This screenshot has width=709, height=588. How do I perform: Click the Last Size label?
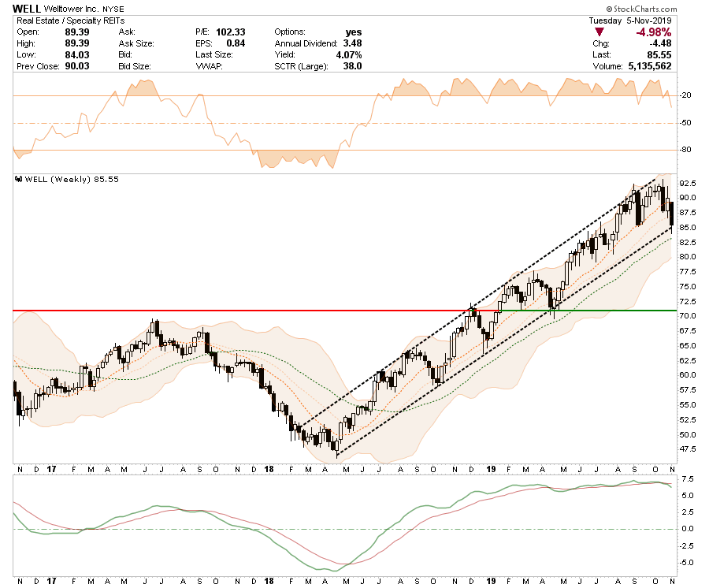tap(213, 54)
